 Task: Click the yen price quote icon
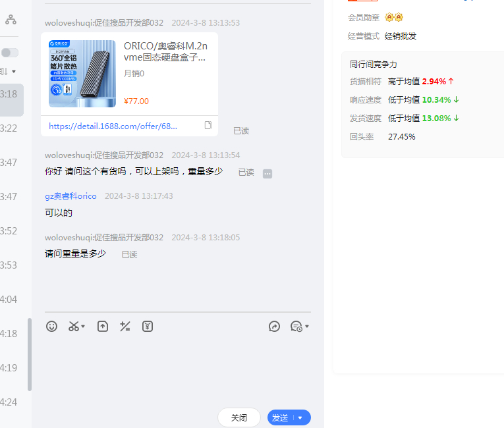pyautogui.click(x=148, y=326)
